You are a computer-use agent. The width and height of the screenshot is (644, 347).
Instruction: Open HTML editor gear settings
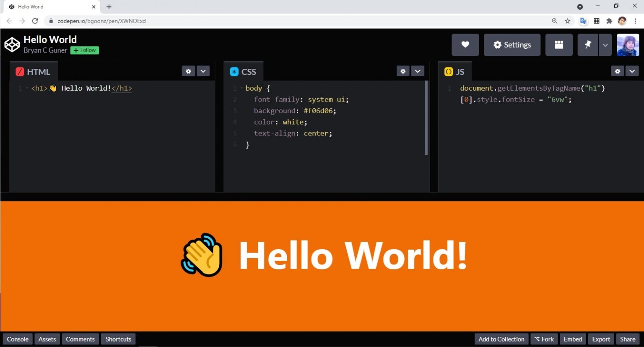pos(188,71)
